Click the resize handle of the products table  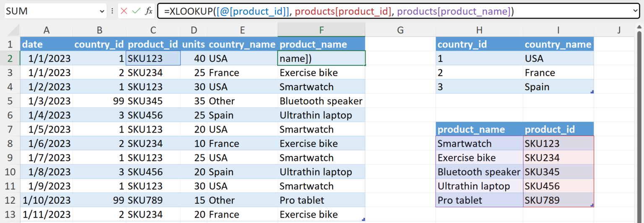coord(592,205)
